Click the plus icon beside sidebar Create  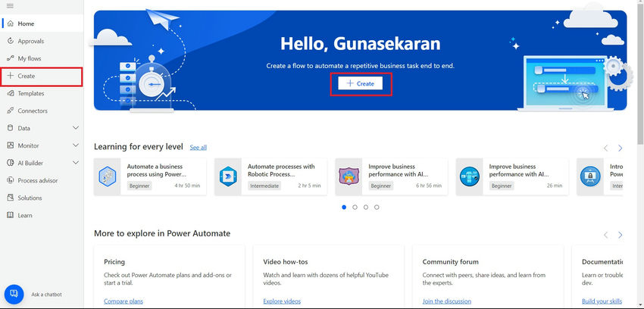point(11,76)
